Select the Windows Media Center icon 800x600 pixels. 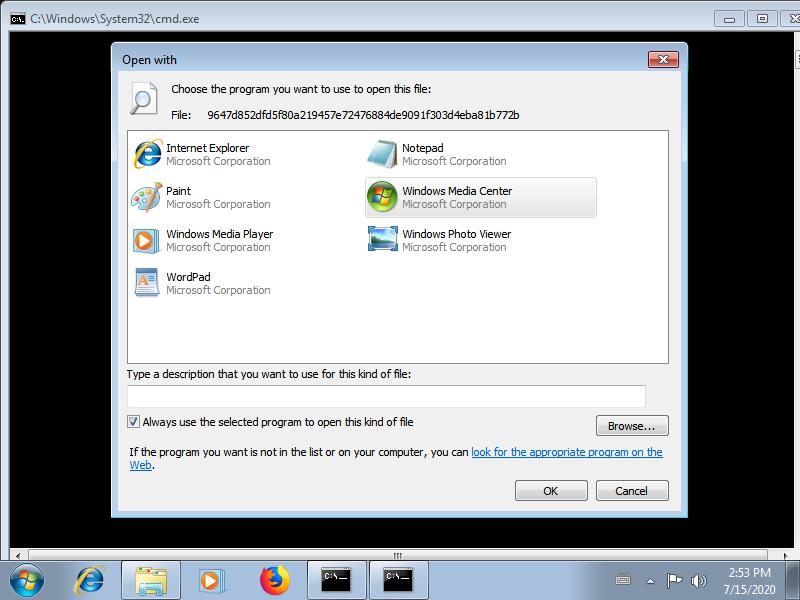pos(382,197)
